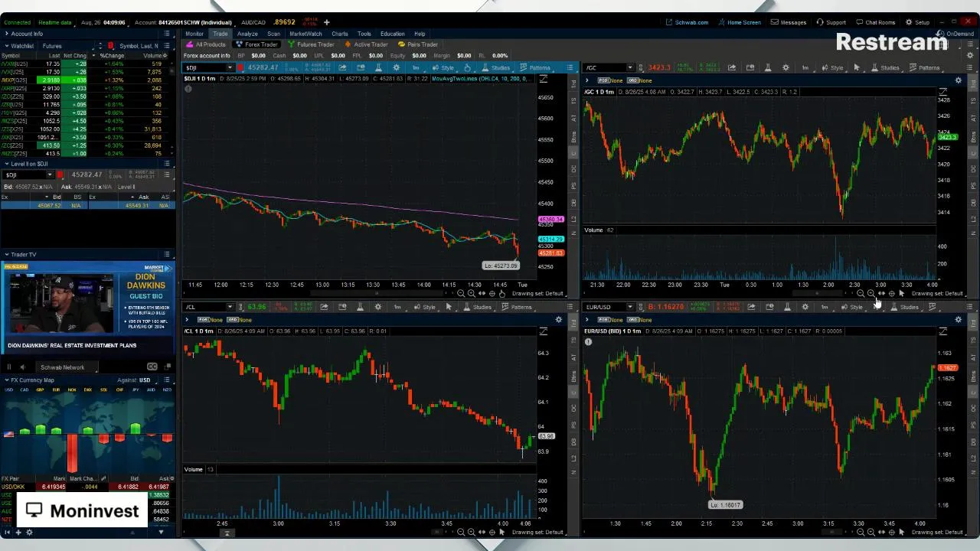Collapse the FX Currency Map gadget
Viewport: 980px width, 551px height.
(6, 380)
